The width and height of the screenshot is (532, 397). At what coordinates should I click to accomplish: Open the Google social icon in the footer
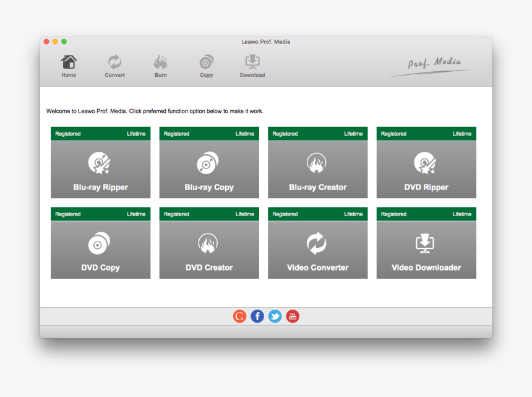pos(239,316)
